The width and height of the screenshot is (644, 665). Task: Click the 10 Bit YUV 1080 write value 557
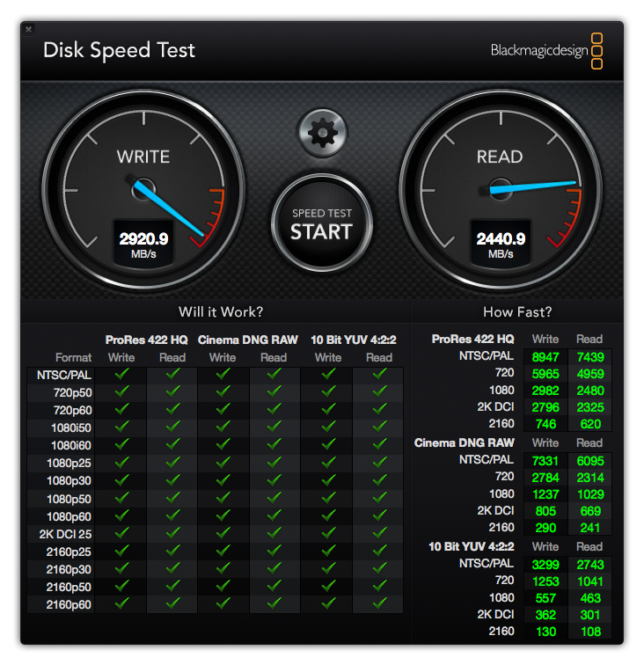tap(545, 598)
